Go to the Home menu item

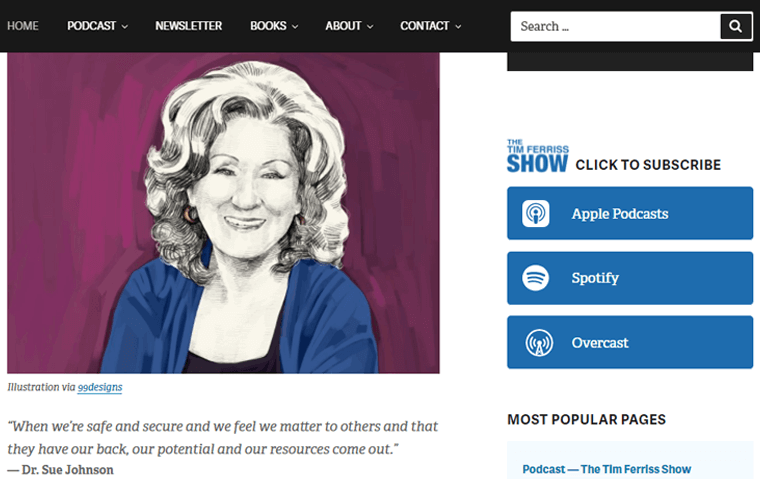(23, 26)
